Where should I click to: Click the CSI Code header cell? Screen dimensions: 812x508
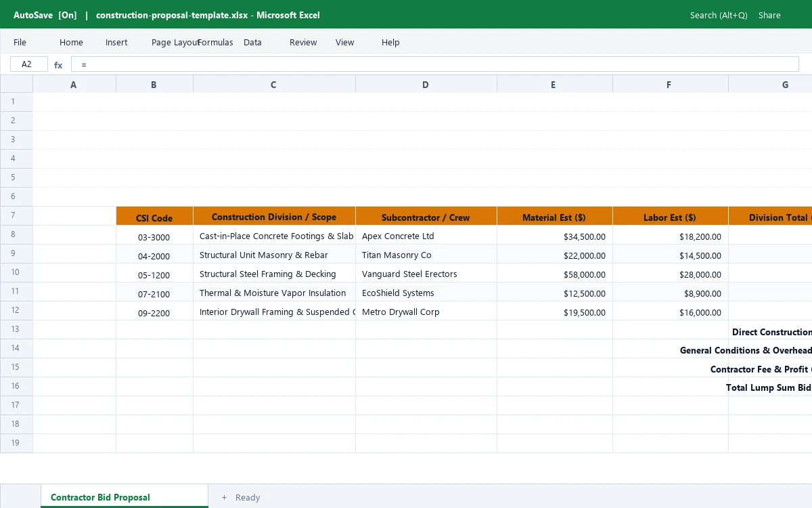coord(154,215)
